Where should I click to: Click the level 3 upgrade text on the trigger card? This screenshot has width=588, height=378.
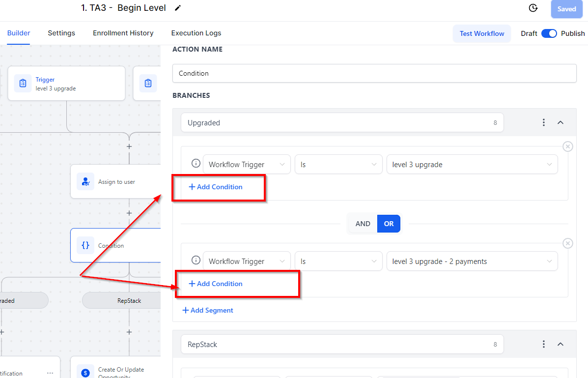pos(56,88)
